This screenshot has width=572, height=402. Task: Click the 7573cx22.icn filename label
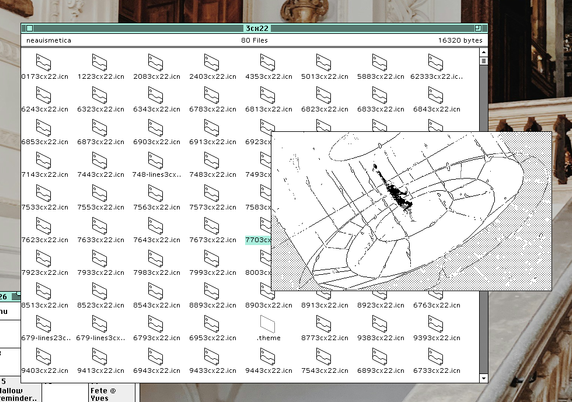point(212,207)
